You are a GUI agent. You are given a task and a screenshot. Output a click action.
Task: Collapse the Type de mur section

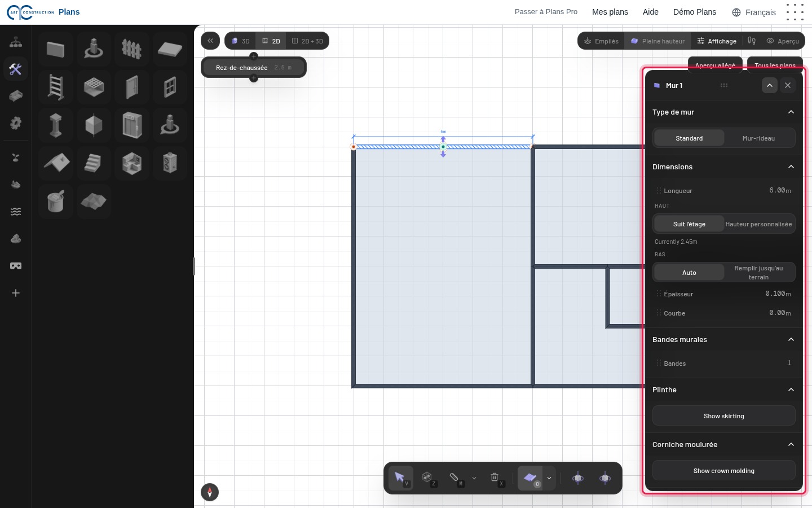tap(791, 112)
